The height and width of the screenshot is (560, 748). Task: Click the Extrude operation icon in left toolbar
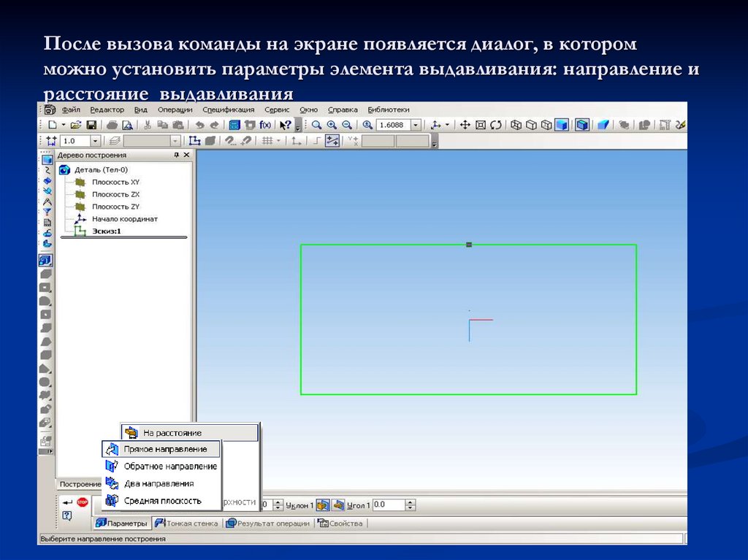[x=46, y=260]
